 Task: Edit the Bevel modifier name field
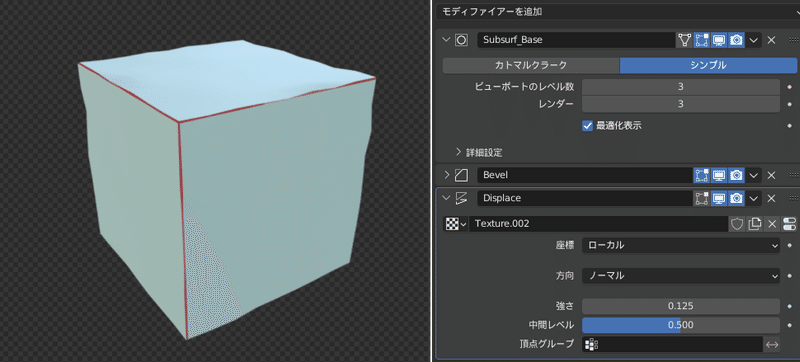click(x=585, y=175)
